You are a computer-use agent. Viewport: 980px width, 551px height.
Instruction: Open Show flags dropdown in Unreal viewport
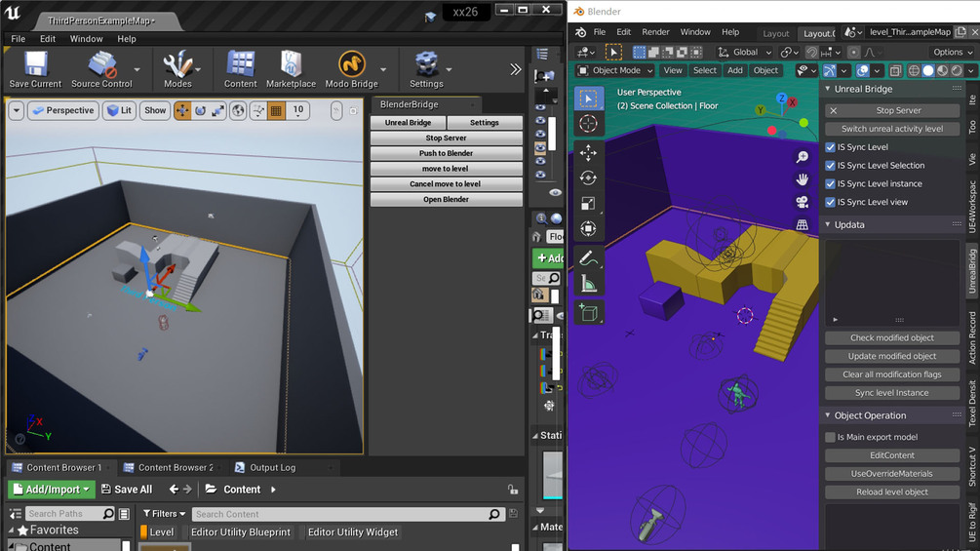point(155,110)
